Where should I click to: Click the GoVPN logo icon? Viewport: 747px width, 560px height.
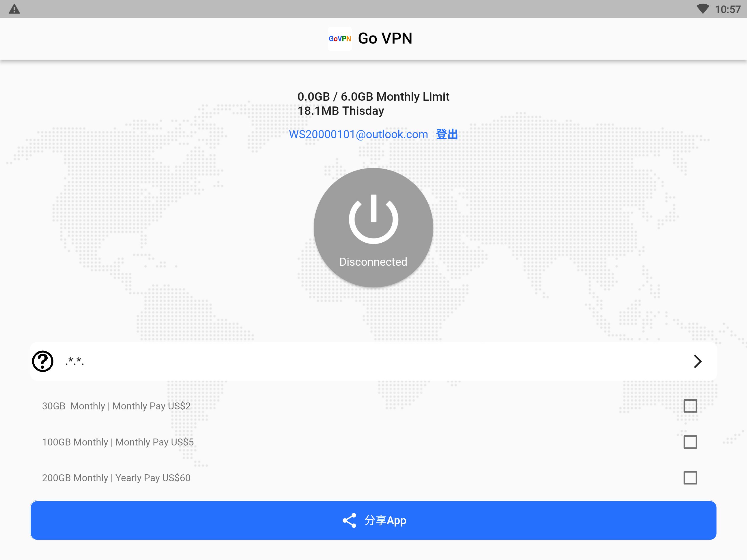339,38
